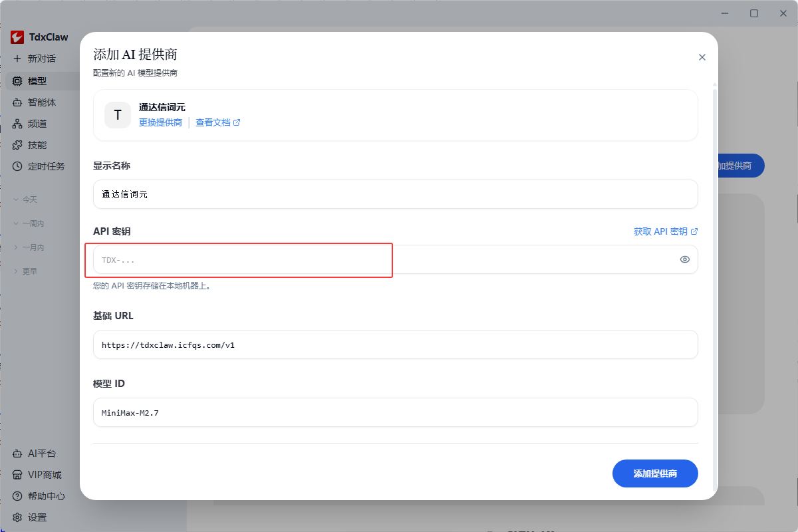Image resolution: width=798 pixels, height=532 pixels.
Task: Expand the 更早 history group
Action: coord(27,271)
